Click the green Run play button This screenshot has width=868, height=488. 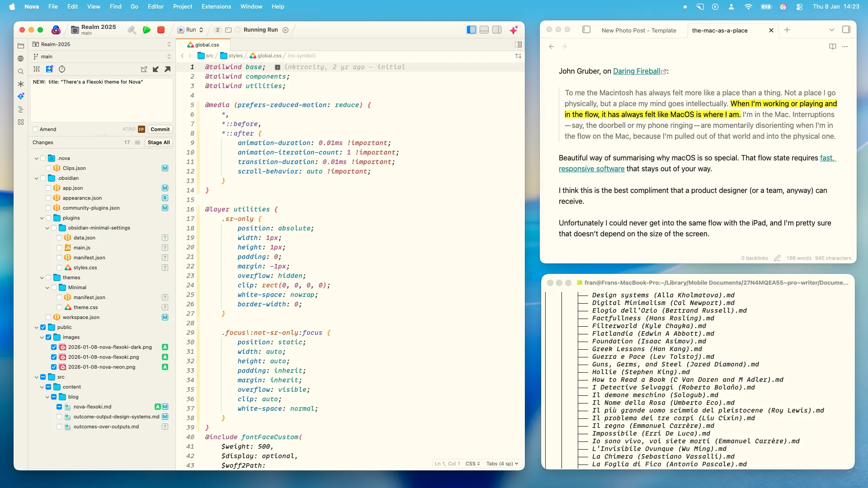(146, 30)
